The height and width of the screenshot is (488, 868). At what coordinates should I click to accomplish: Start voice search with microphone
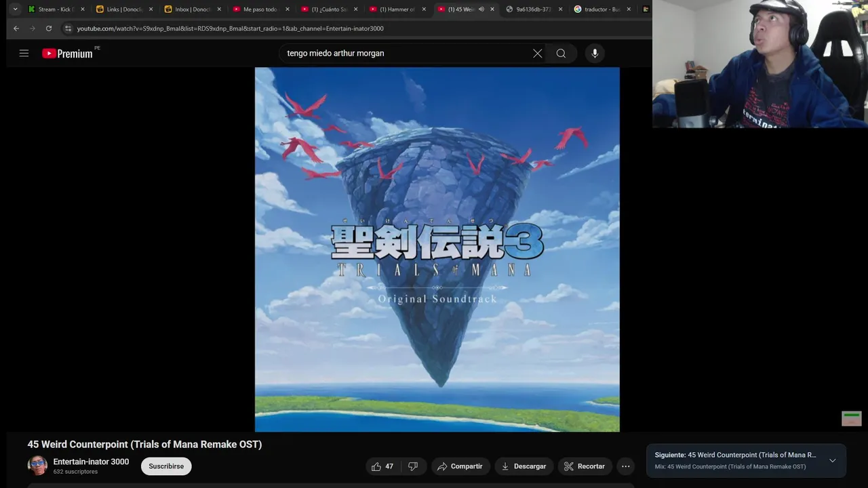(x=595, y=54)
